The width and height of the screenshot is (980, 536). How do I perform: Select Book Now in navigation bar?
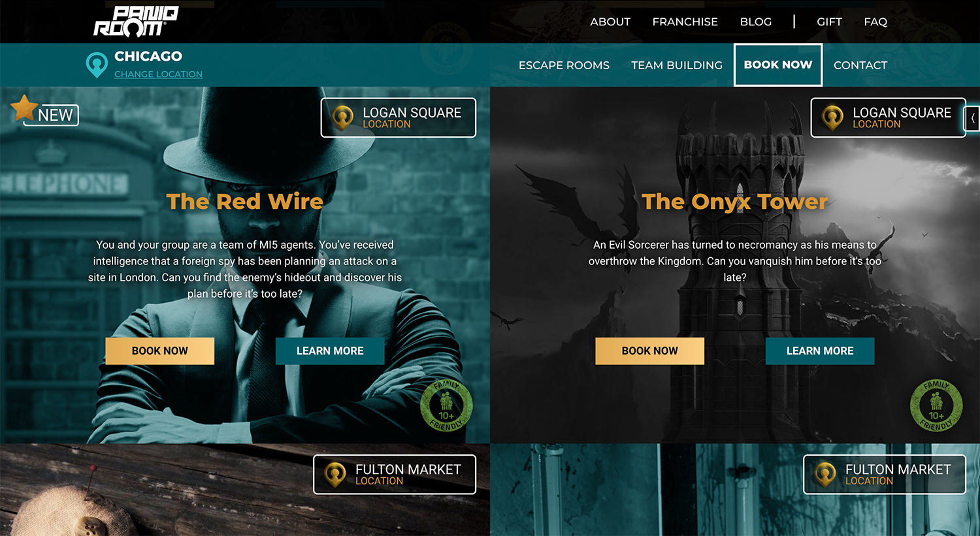778,65
